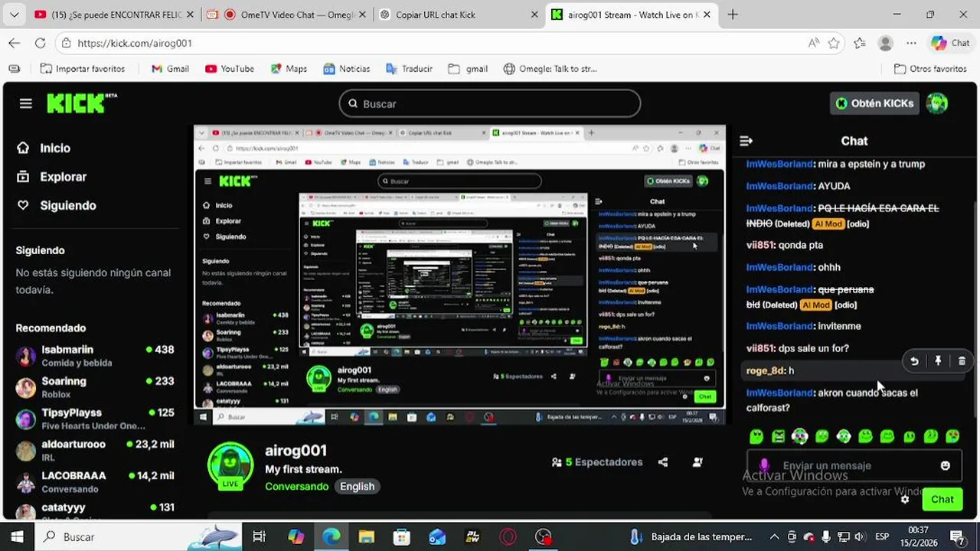Open Edge browser settings ellipsis menu
Image resolution: width=980 pixels, height=551 pixels.
[911, 43]
